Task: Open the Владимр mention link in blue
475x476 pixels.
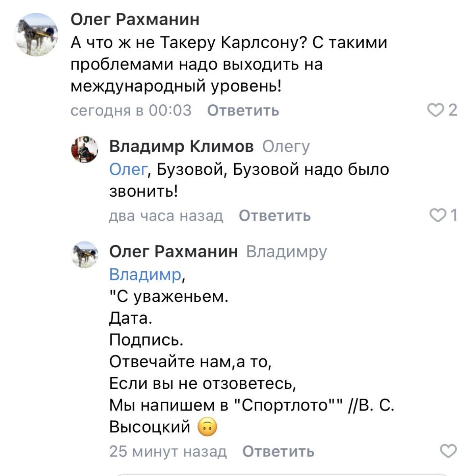Action: click(x=145, y=274)
